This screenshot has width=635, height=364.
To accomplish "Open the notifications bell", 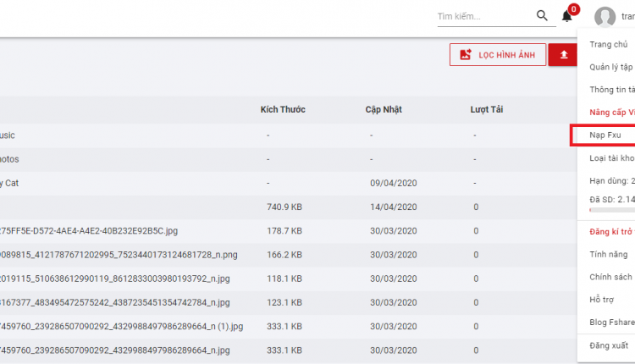I will pos(567,16).
